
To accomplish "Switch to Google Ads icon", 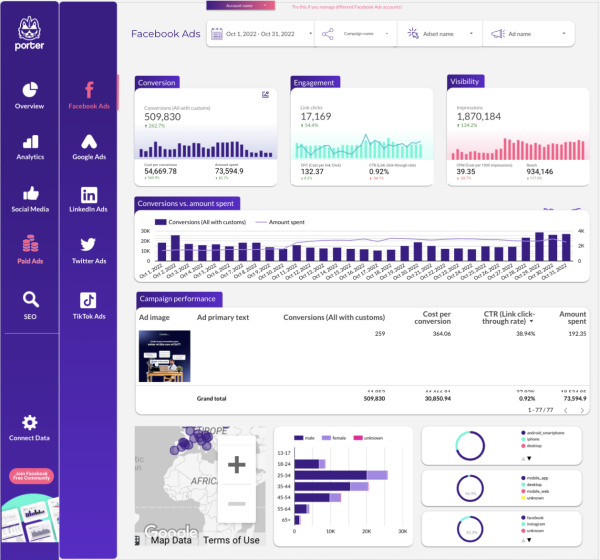I will click(89, 142).
